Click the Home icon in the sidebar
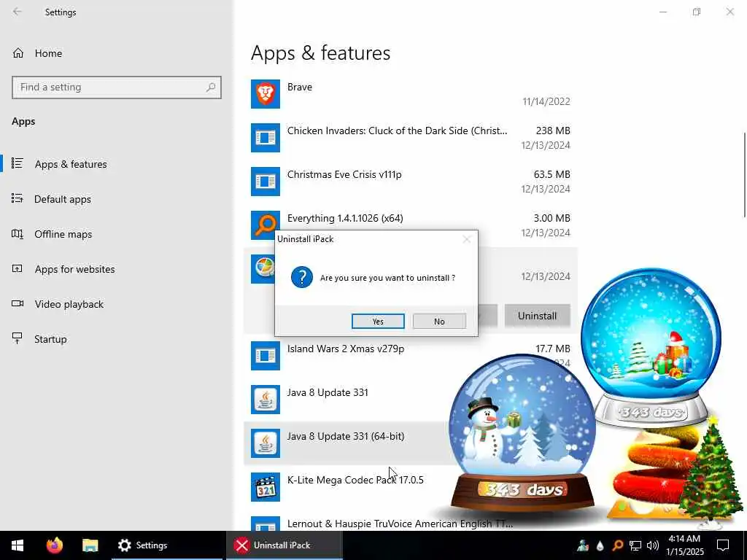The width and height of the screenshot is (747, 560). (18, 52)
